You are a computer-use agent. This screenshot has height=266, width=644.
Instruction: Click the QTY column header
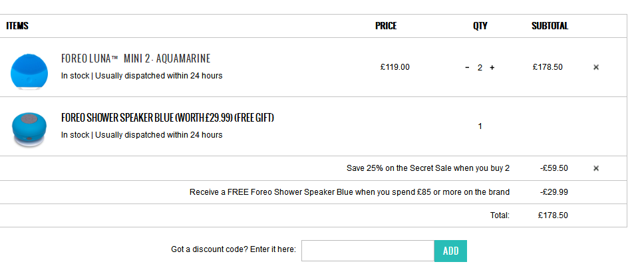coord(480,26)
